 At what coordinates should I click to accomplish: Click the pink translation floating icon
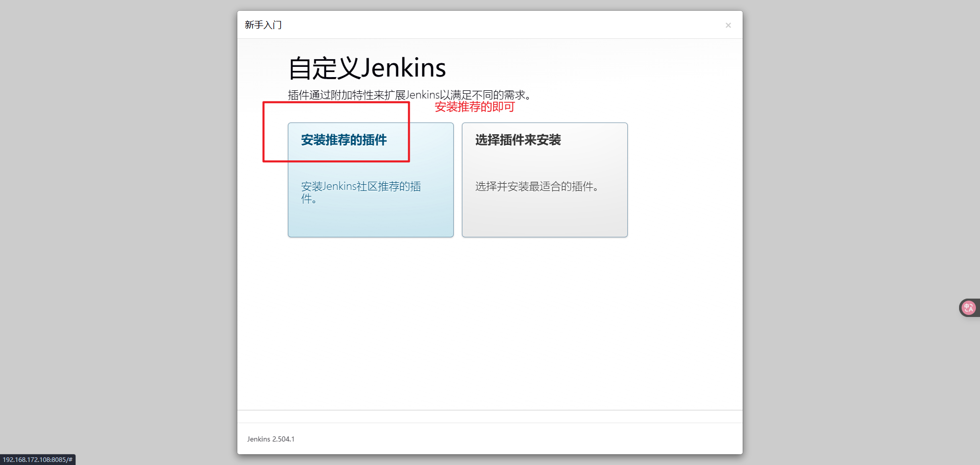click(968, 308)
